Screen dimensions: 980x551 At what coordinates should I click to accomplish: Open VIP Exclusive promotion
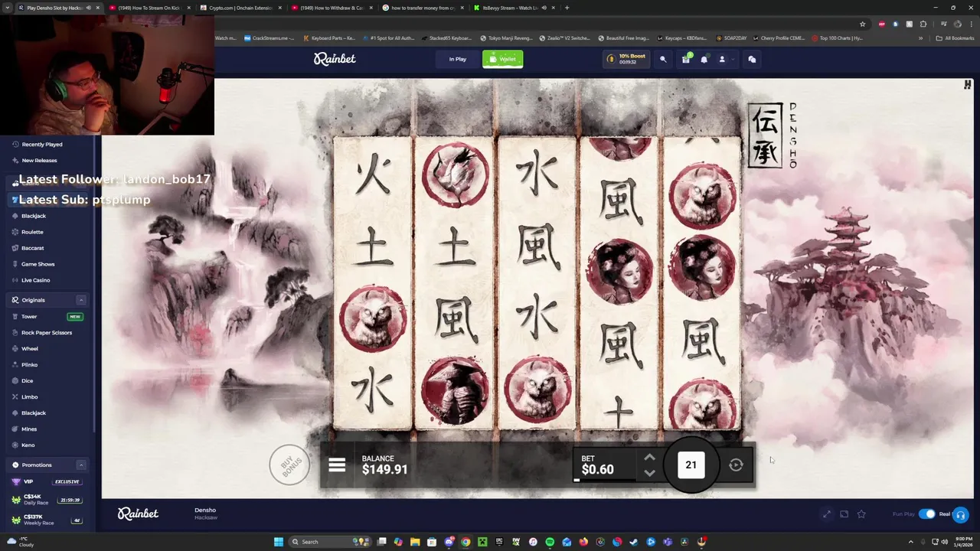46,481
